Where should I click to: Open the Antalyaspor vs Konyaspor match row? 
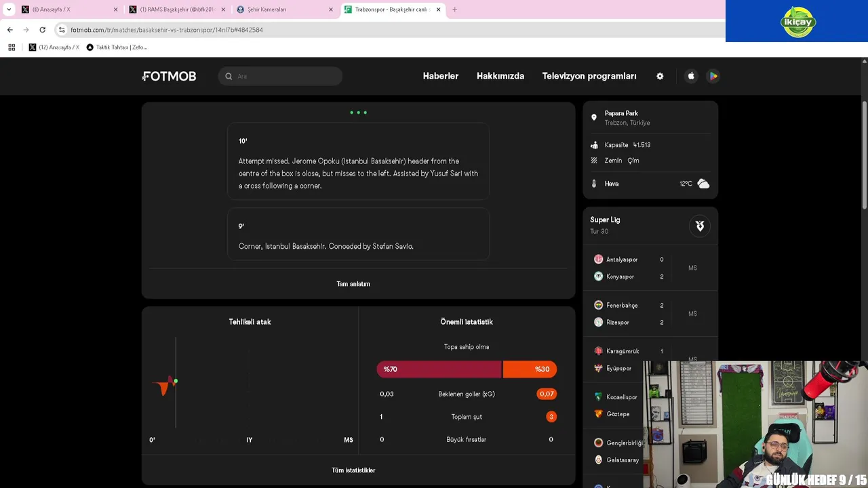[650, 268]
